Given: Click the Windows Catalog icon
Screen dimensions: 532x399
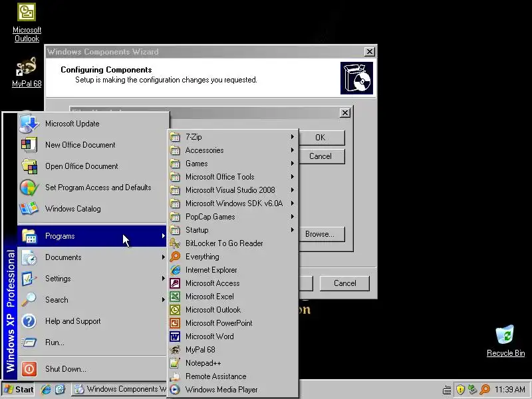Looking at the screenshot, I should tap(29, 209).
